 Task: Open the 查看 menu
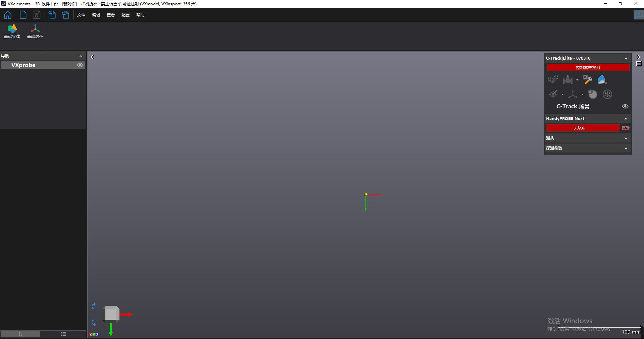tap(111, 15)
